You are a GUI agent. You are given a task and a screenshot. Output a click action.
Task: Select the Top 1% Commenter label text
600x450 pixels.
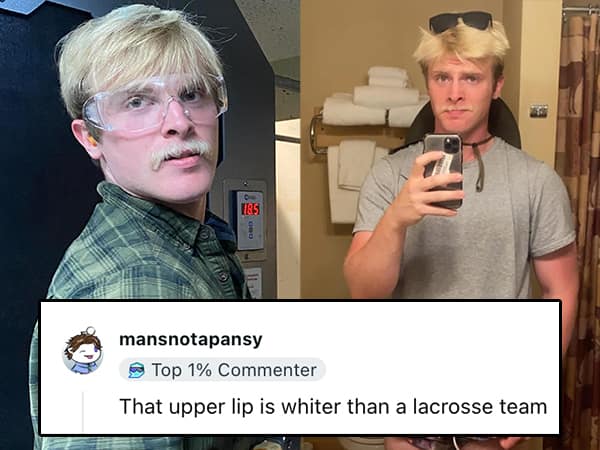[x=234, y=370]
